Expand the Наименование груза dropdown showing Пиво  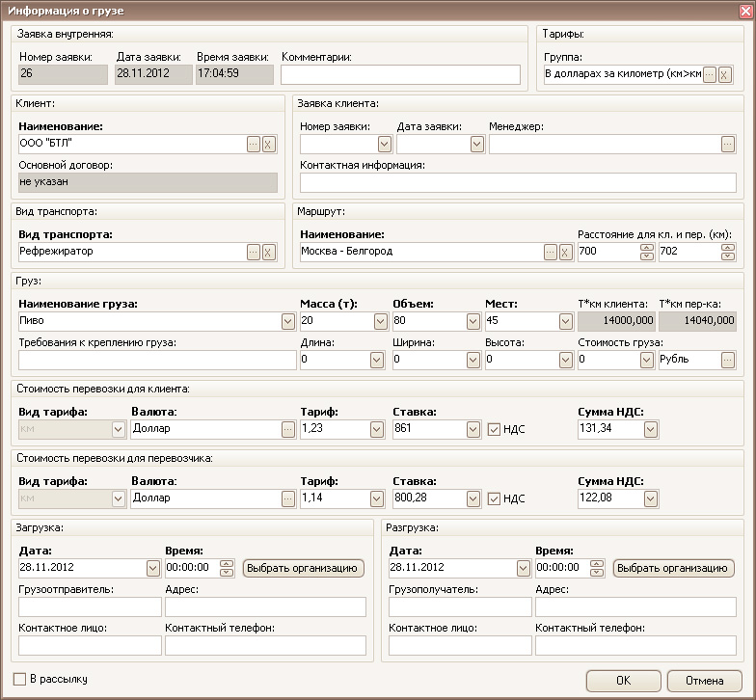(x=288, y=321)
